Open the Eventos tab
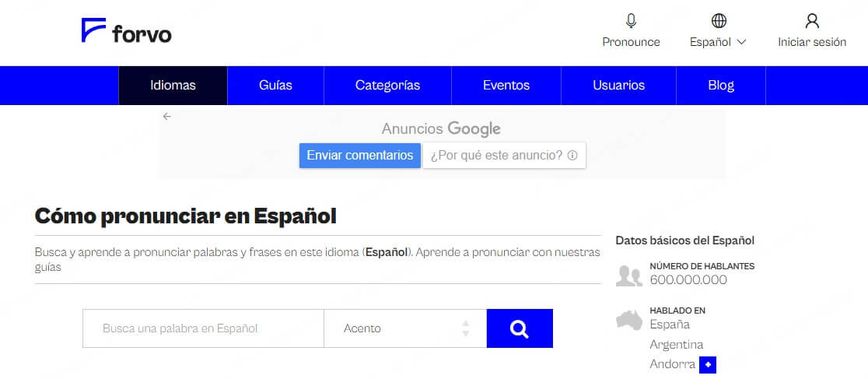Viewport: 868px width, 379px height. point(506,86)
